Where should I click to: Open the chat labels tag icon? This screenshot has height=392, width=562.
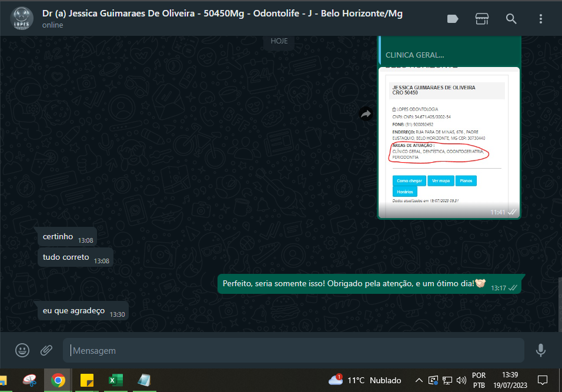[x=453, y=19]
